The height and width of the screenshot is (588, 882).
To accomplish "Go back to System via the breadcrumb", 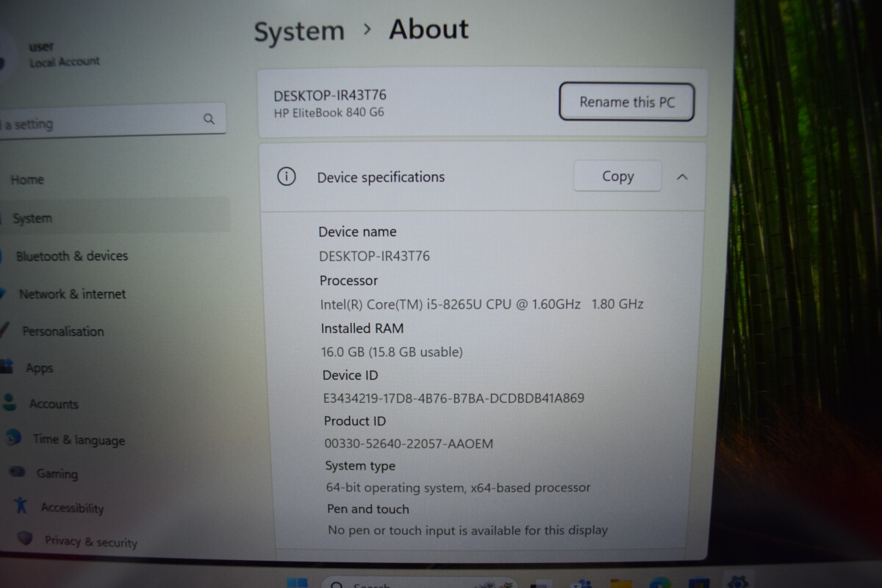I will (299, 32).
